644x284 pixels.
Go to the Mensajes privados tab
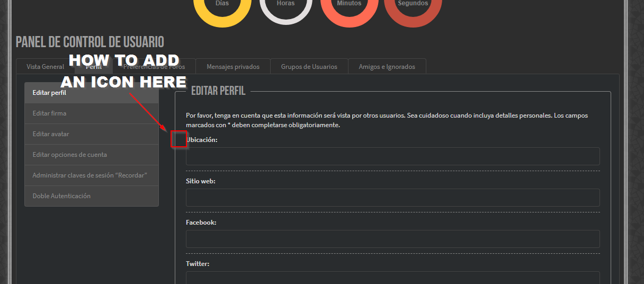point(233,67)
